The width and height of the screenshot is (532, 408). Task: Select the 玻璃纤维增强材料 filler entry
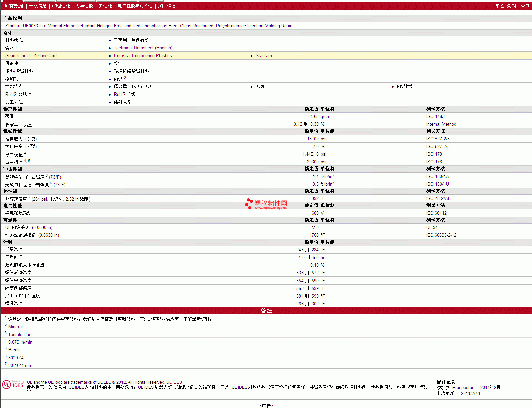coord(131,71)
